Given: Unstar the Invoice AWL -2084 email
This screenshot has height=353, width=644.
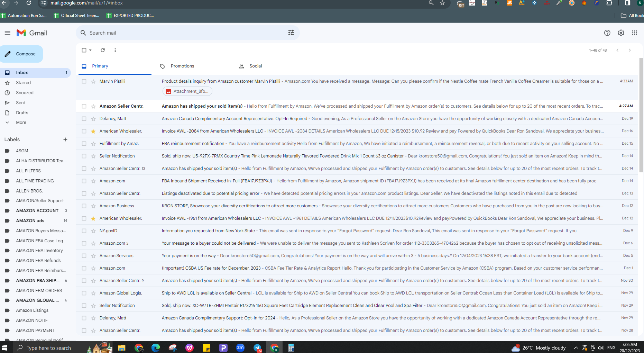Looking at the screenshot, I should (x=93, y=131).
